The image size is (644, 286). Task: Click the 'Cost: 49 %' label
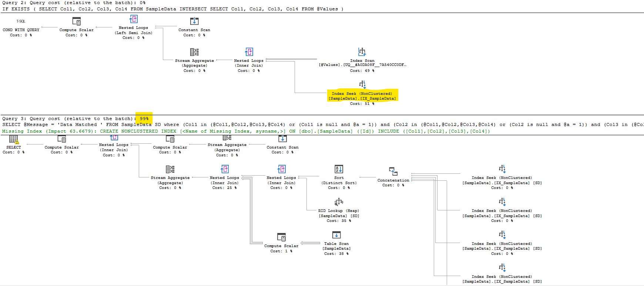tap(362, 70)
